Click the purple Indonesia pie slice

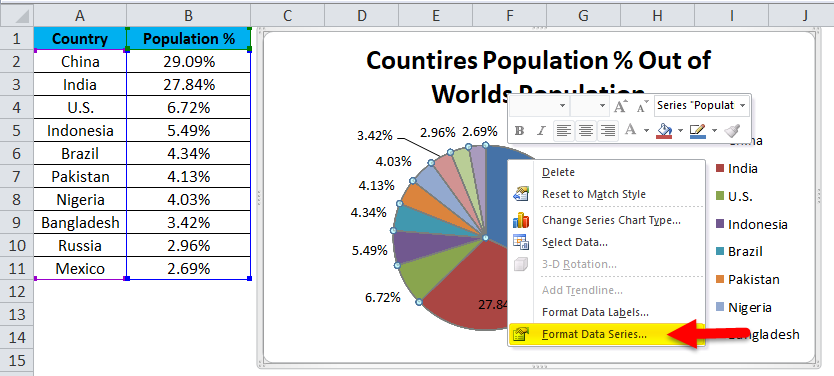pyautogui.click(x=420, y=247)
